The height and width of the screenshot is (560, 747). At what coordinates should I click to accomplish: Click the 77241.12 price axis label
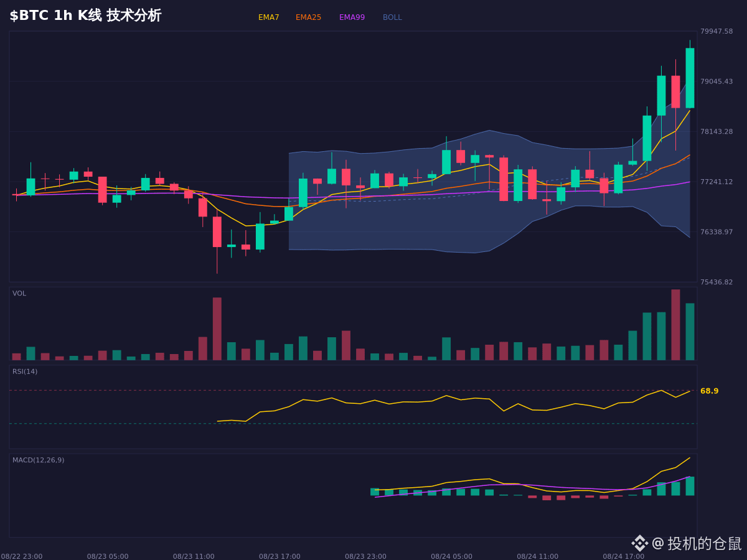pyautogui.click(x=716, y=182)
